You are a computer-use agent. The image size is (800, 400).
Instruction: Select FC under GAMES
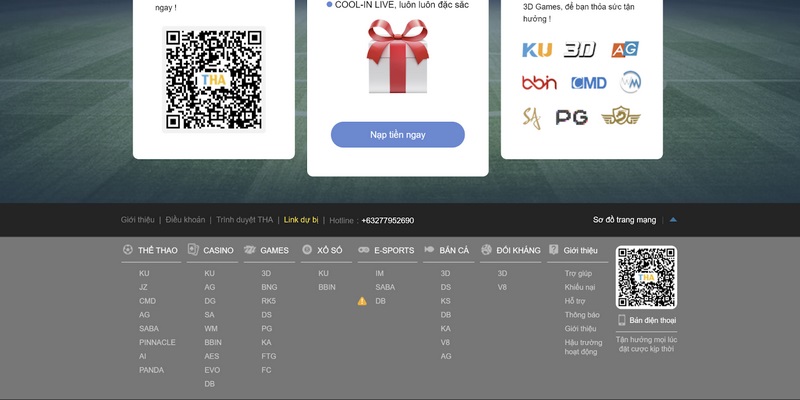pos(266,370)
